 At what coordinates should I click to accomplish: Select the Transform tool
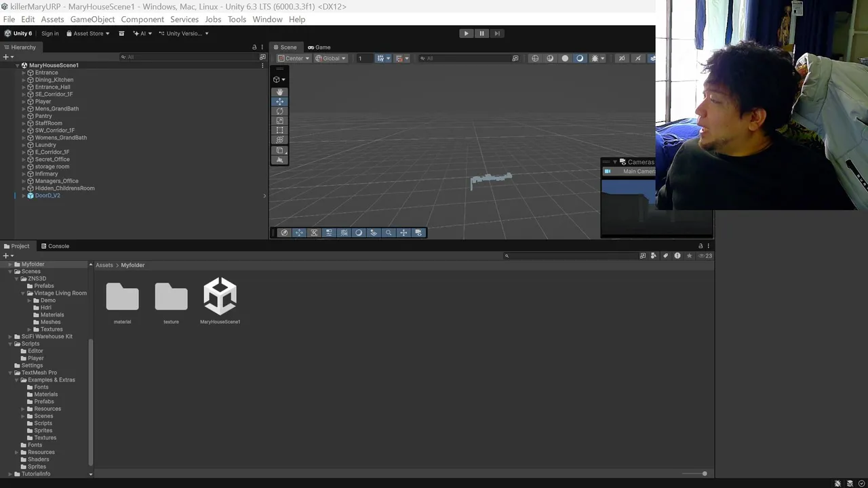click(x=279, y=139)
